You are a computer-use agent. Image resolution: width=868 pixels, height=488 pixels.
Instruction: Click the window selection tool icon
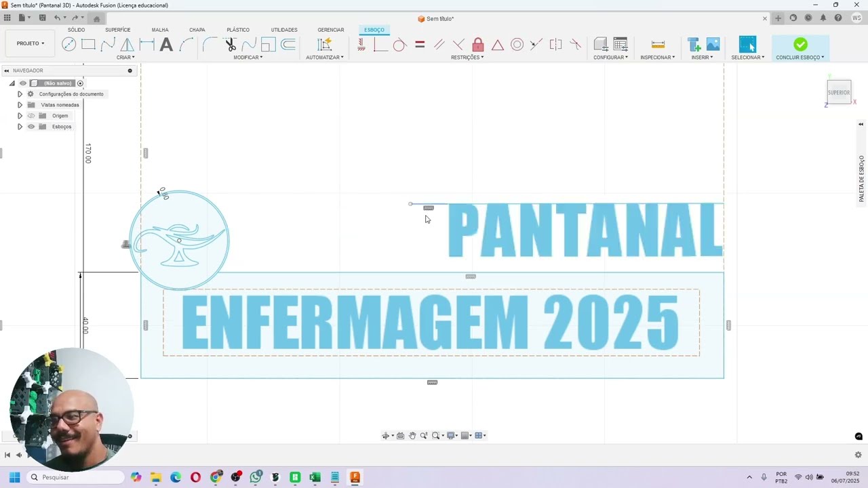tap(747, 45)
